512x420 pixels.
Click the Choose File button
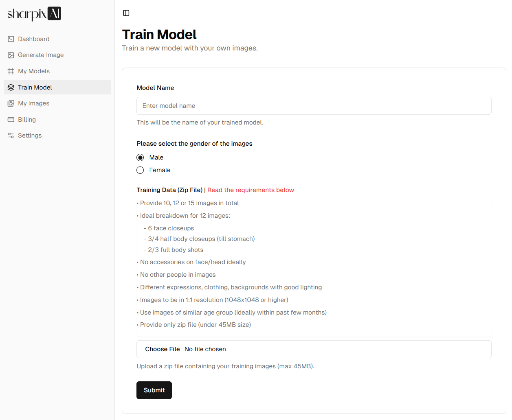163,349
